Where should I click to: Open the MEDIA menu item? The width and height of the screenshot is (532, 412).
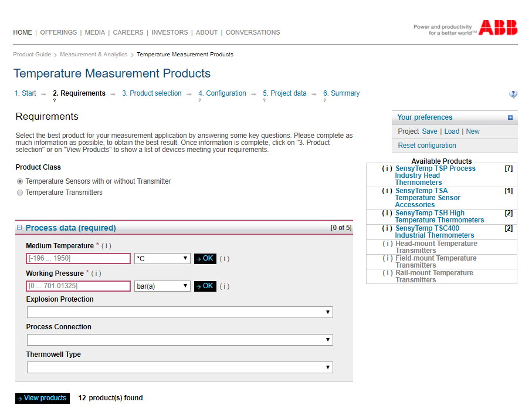[x=94, y=32]
